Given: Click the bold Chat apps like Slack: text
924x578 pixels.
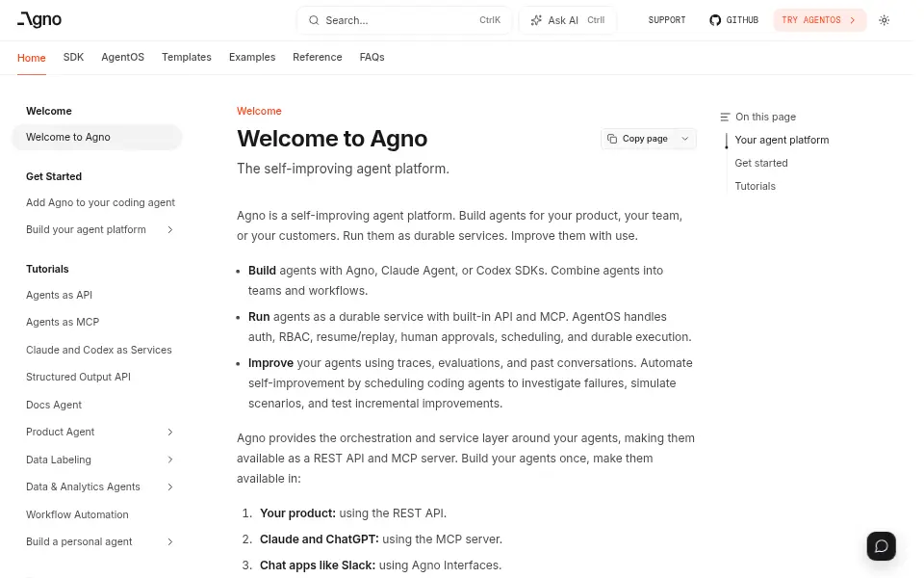Looking at the screenshot, I should click(318, 565).
